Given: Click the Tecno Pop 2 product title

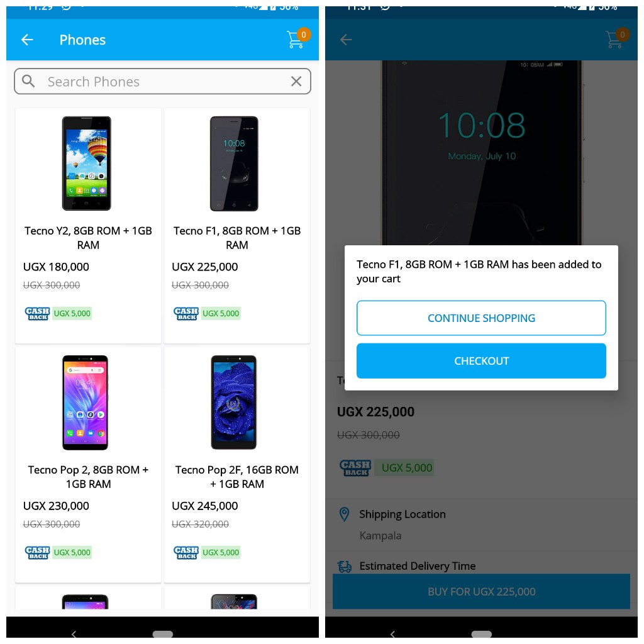Looking at the screenshot, I should tap(88, 477).
